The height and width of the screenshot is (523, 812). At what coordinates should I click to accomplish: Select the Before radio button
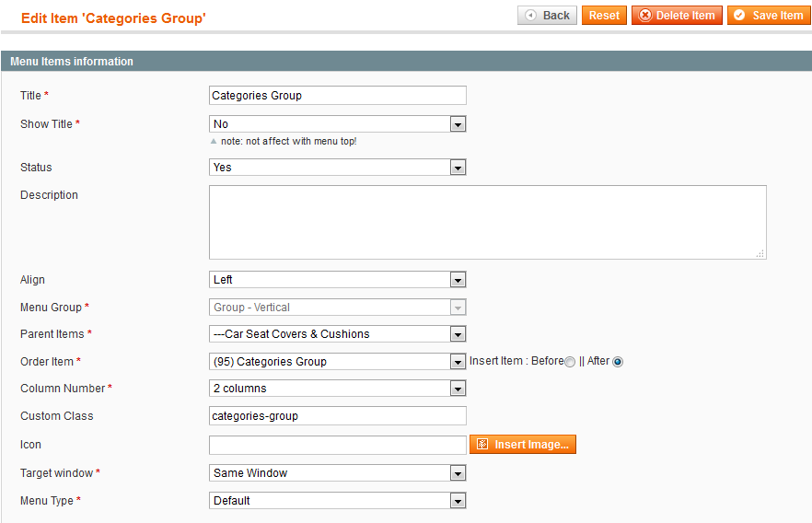pyautogui.click(x=570, y=362)
